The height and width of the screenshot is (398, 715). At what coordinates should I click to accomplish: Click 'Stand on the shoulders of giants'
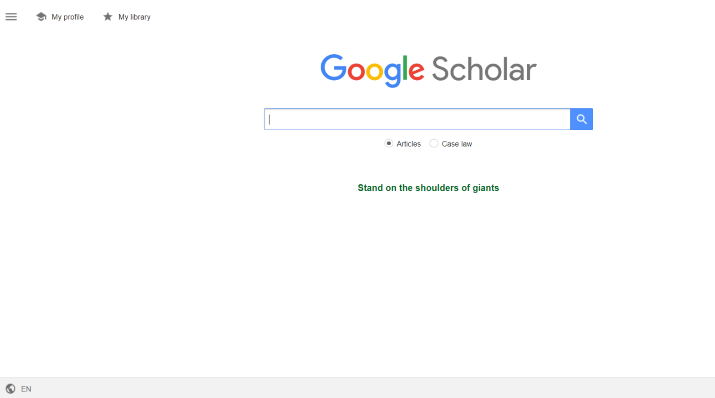[x=428, y=188]
